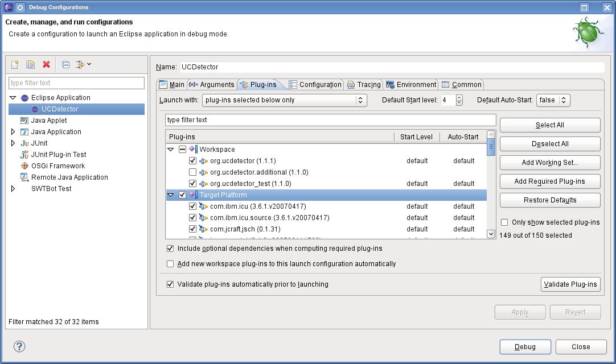Click the Select All button
The image size is (616, 364).
[550, 125]
